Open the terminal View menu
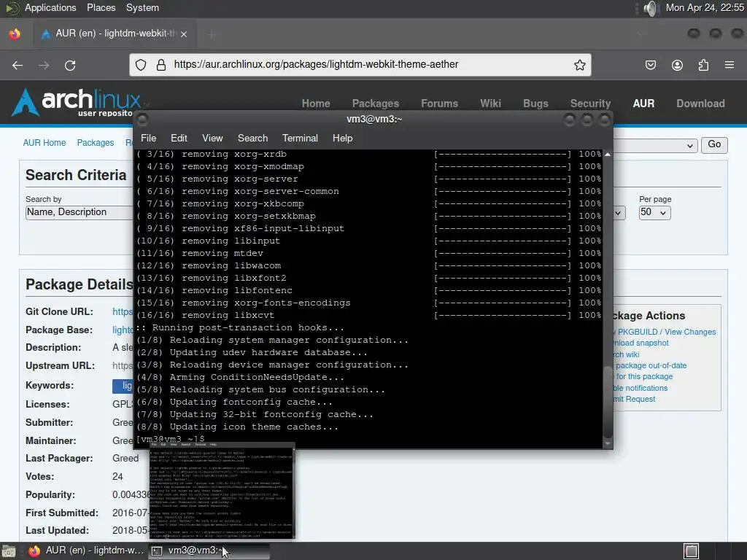Image resolution: width=747 pixels, height=560 pixels. pyautogui.click(x=212, y=138)
